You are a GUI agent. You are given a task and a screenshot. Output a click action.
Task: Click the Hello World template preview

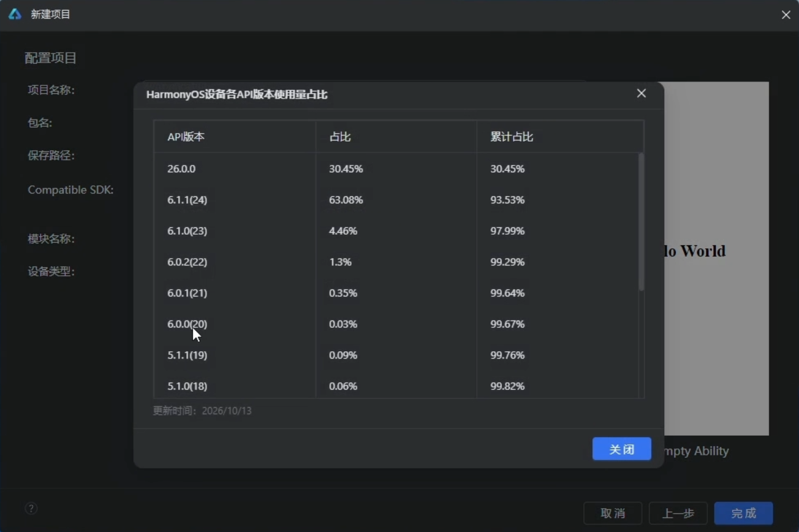tap(716, 259)
